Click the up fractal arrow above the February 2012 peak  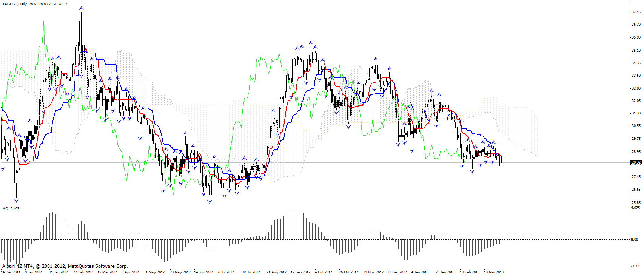[81, 8]
